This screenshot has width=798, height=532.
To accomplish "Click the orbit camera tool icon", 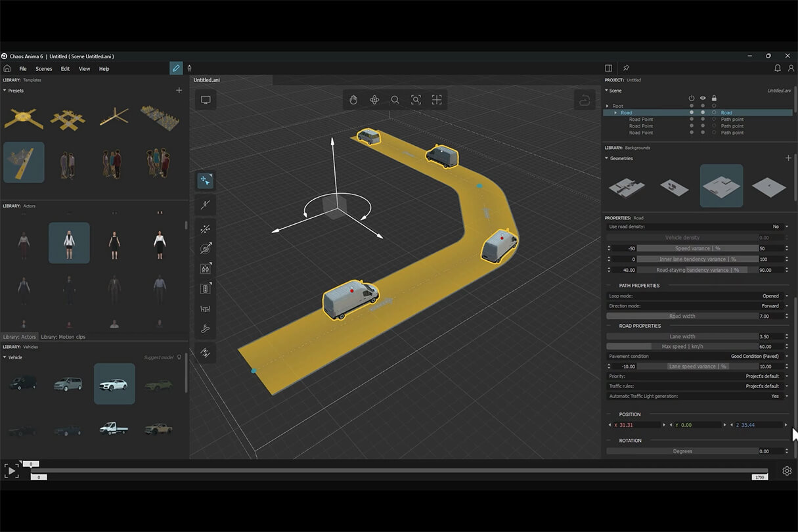I will (374, 100).
